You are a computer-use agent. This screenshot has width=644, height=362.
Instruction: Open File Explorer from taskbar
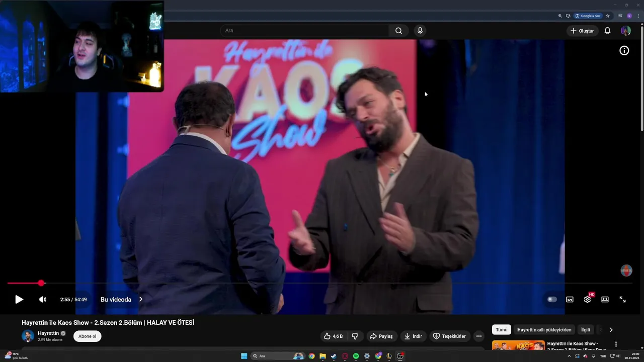pyautogui.click(x=323, y=356)
